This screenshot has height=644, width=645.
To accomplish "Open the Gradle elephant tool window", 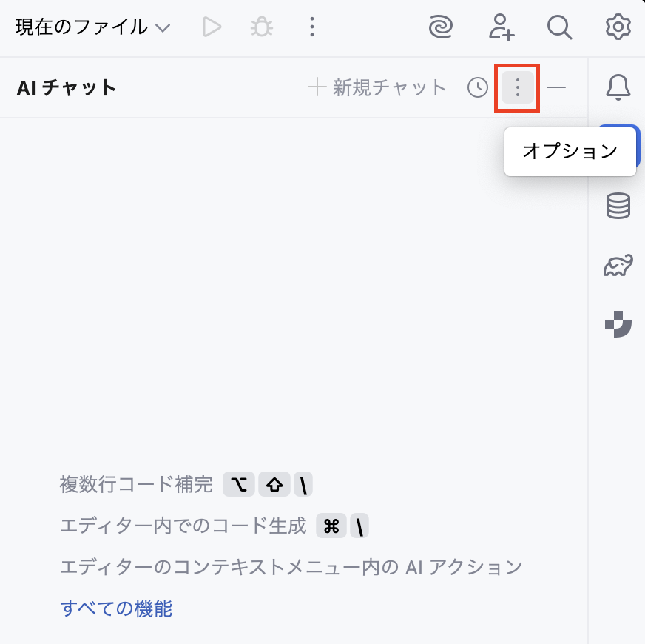I will pyautogui.click(x=618, y=265).
